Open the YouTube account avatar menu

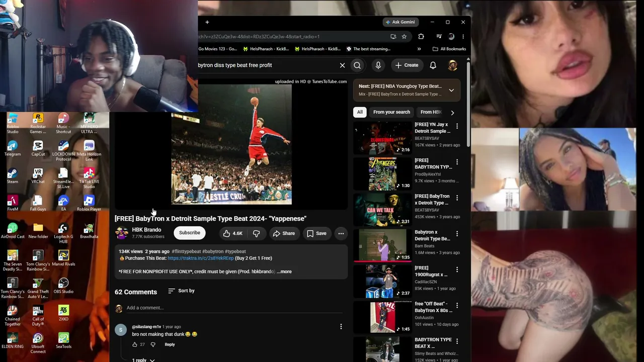(453, 65)
